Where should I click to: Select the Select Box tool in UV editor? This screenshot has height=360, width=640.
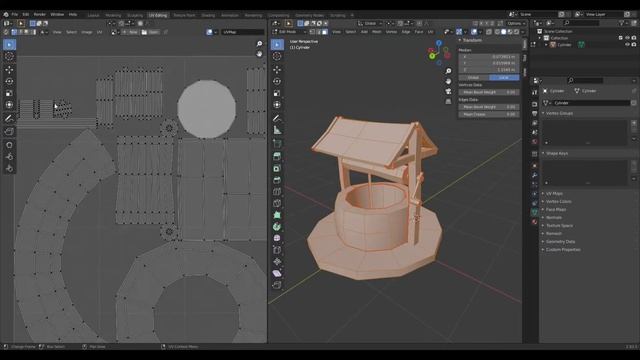click(9, 44)
